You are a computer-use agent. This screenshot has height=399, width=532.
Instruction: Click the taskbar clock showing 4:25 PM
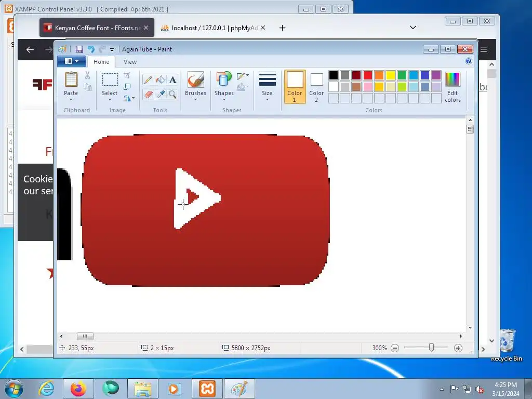pos(506,389)
